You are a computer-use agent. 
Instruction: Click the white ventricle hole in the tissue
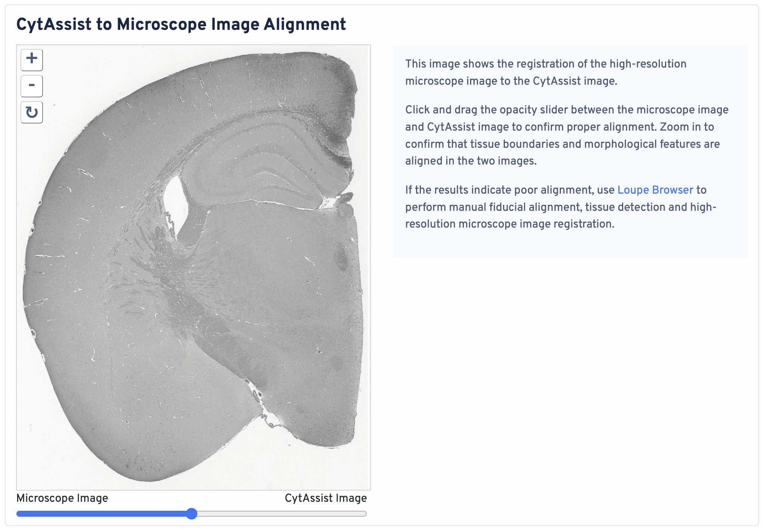click(x=175, y=201)
